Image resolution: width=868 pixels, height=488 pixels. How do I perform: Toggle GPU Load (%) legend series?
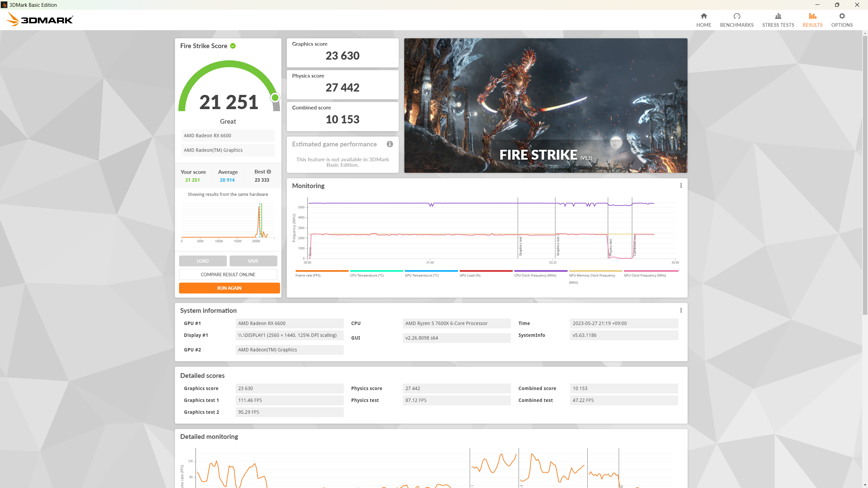pyautogui.click(x=486, y=273)
